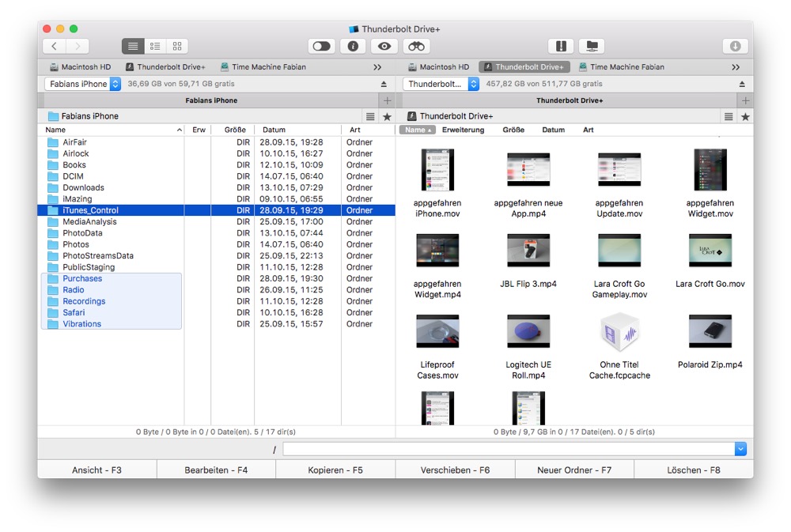Select JBL Flip 3.mp4 thumbnail
Screen dimensions: 791x532
click(528, 251)
